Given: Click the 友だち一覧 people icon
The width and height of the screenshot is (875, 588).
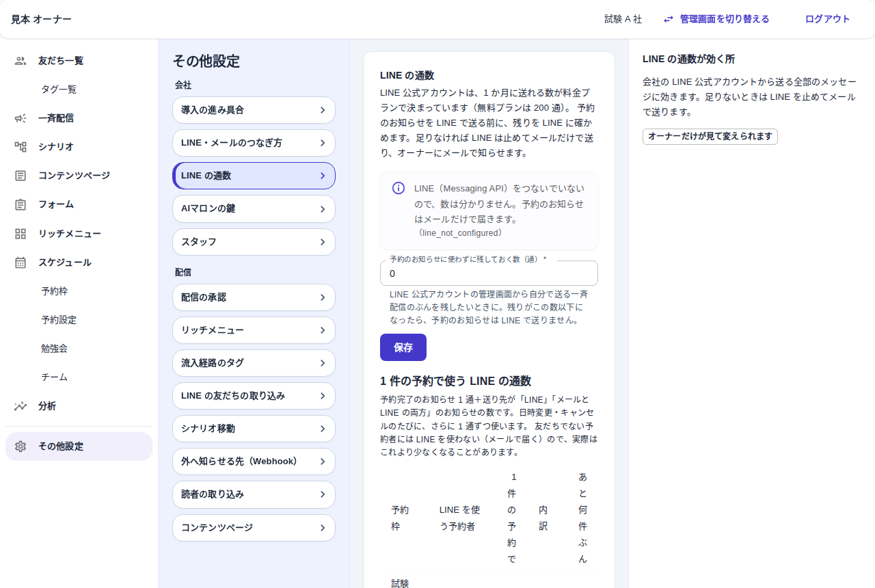Looking at the screenshot, I should [x=21, y=61].
